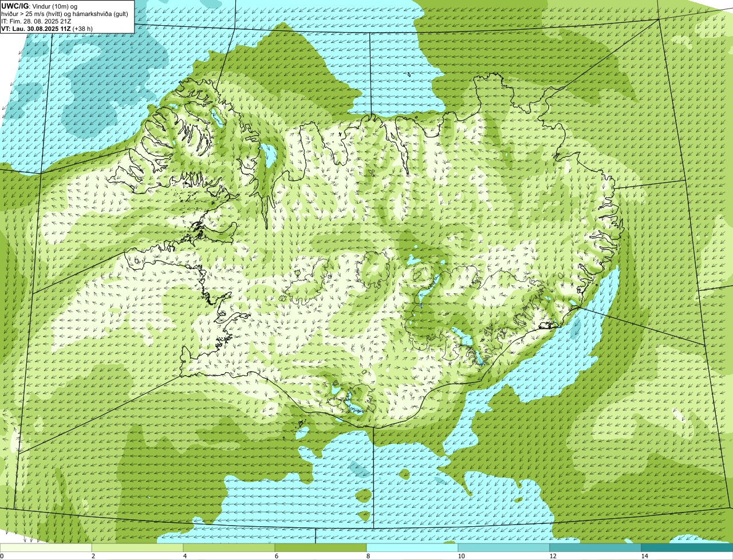Click the 10–12 m/s aqua legend swatch
Viewport: 733px width, 560px height.
tap(504, 547)
